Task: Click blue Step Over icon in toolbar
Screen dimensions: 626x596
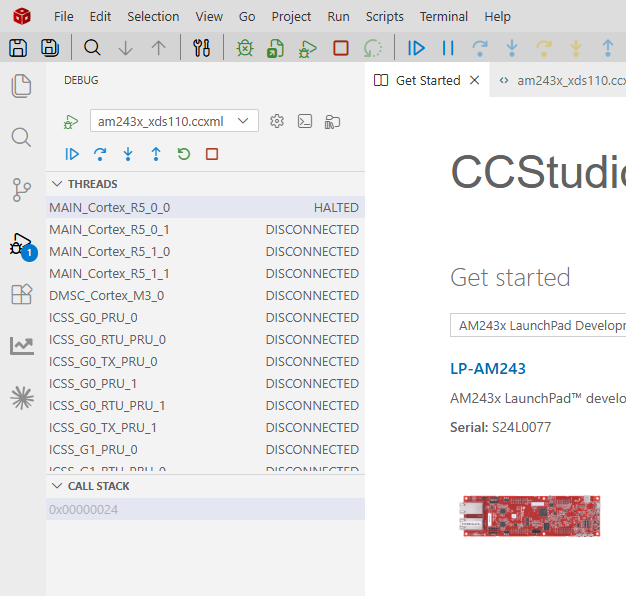Action: coord(480,48)
